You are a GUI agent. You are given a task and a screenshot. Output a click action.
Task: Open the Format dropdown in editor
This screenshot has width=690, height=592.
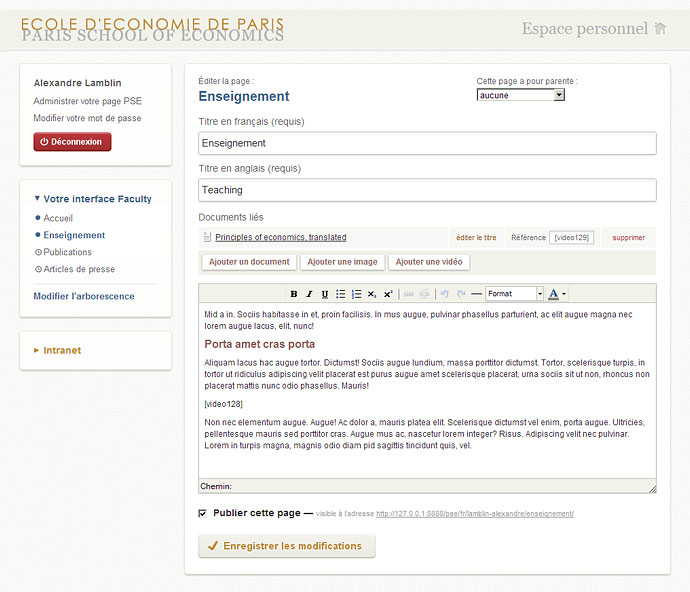click(514, 294)
